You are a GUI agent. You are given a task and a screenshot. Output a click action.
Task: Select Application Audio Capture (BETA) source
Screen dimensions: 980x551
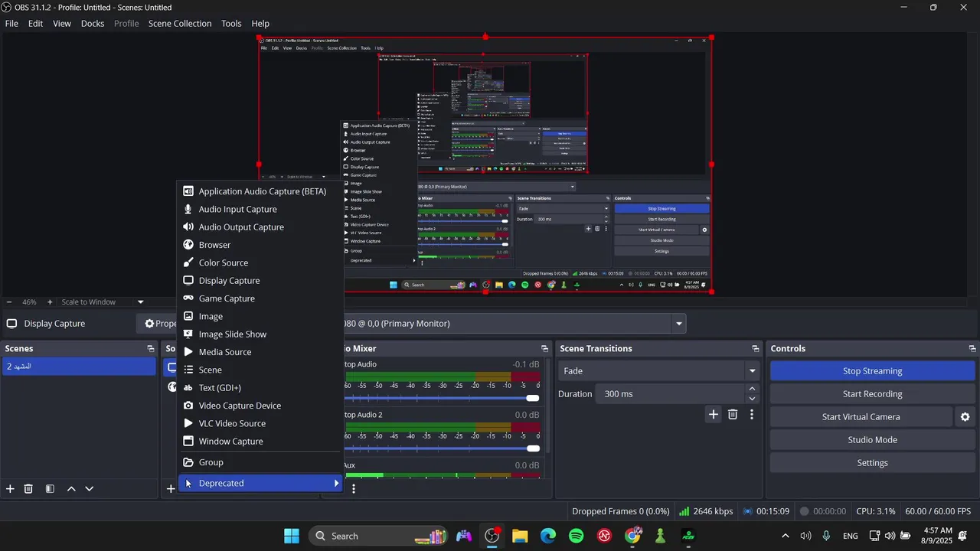(x=260, y=191)
